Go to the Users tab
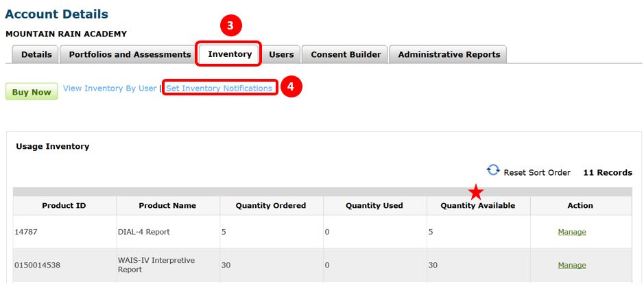The height and width of the screenshot is (293, 644). point(281,55)
